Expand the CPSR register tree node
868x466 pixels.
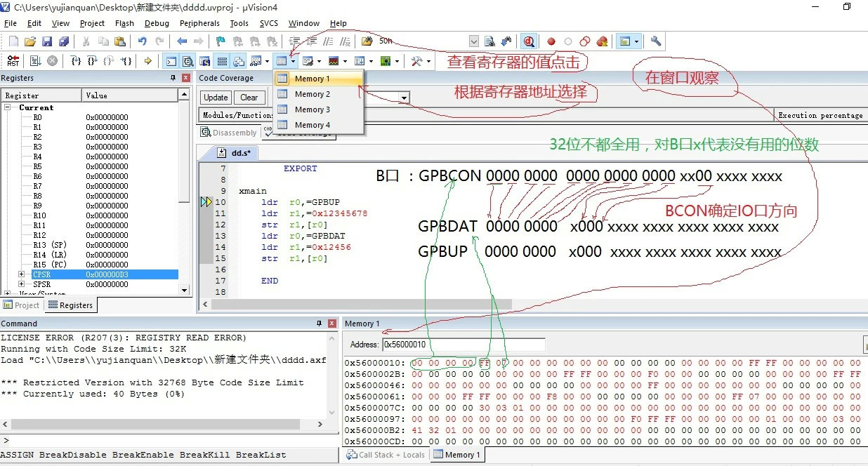point(22,274)
